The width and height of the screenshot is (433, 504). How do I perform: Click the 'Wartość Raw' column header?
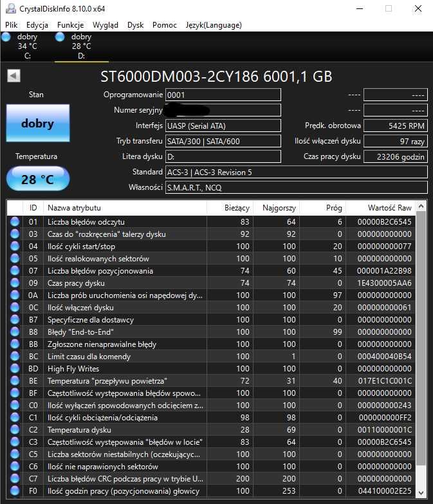(381, 208)
